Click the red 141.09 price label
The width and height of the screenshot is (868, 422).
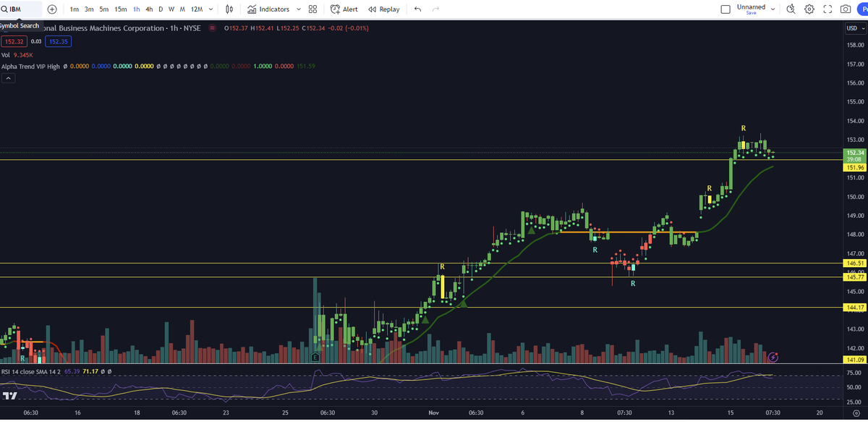pyautogui.click(x=855, y=360)
